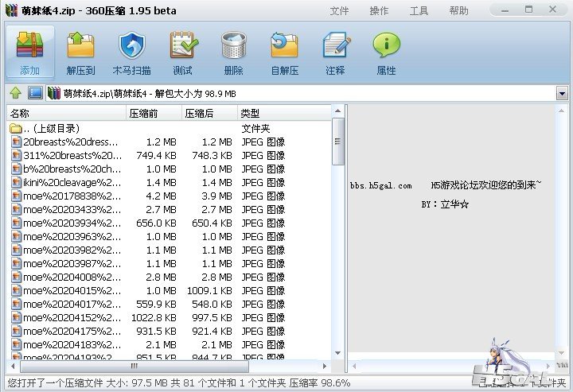
Task: Sort by 名称 column header
Action: pos(67,113)
